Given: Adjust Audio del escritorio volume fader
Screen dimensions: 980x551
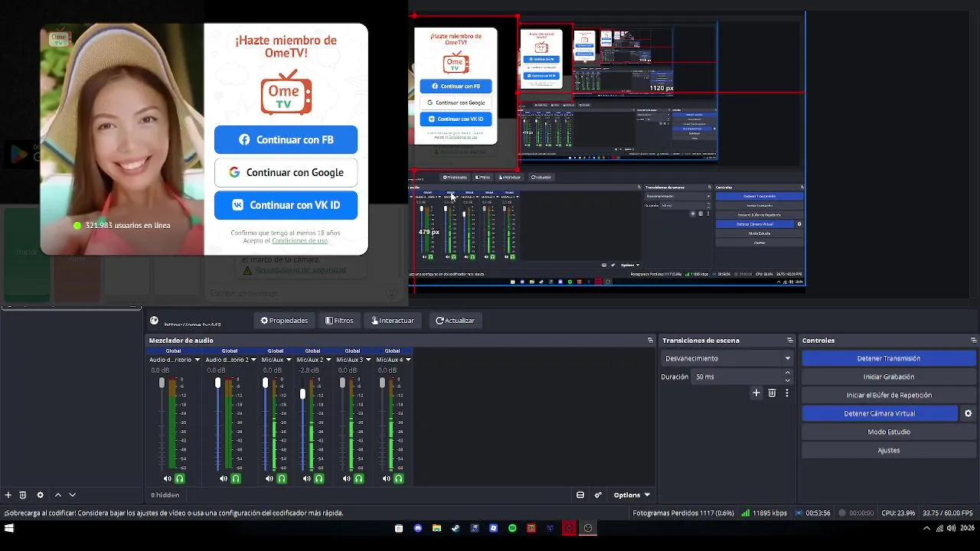Looking at the screenshot, I should (162, 383).
